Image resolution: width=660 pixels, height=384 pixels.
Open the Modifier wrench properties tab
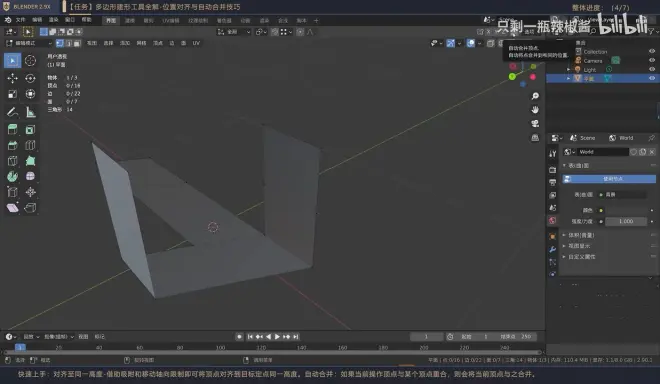click(552, 250)
